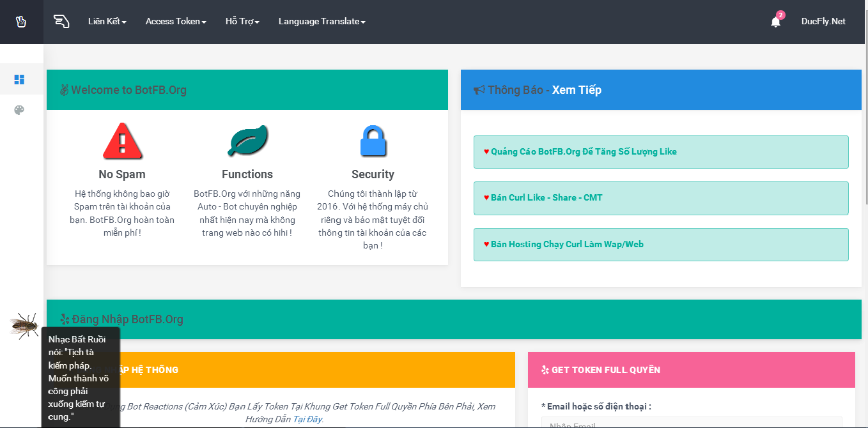Open the Xem Tiếp link
Screen dimensions: 868x428
577,90
